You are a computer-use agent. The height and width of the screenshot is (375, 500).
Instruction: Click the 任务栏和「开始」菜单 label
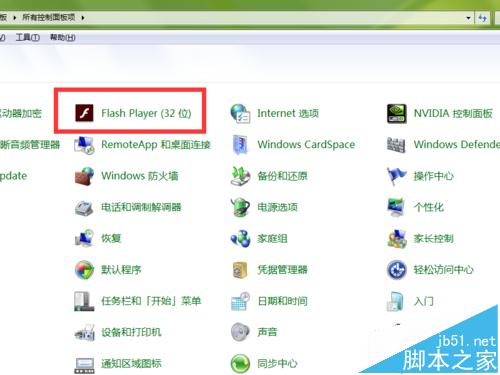(151, 301)
